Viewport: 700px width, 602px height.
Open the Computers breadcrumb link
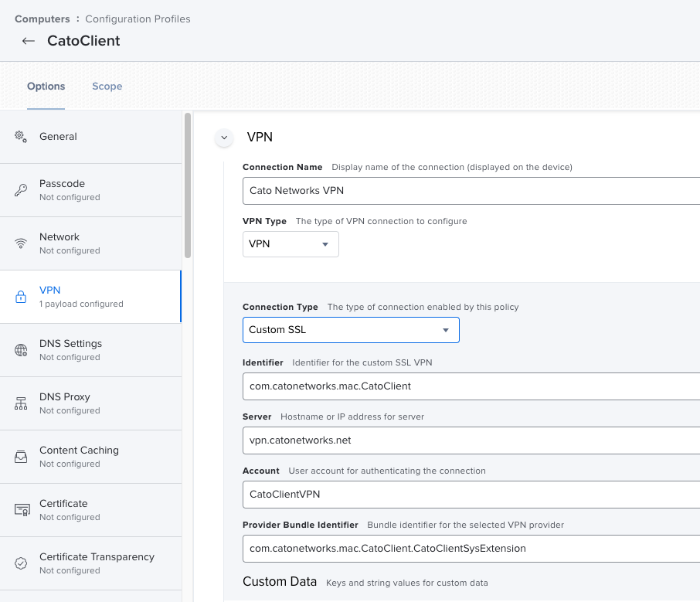[42, 19]
